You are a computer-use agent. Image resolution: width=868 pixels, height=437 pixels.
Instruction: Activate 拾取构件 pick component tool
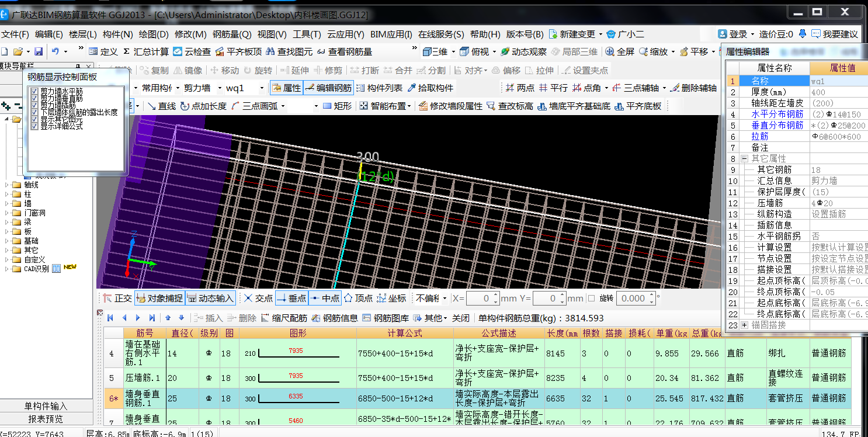[430, 88]
